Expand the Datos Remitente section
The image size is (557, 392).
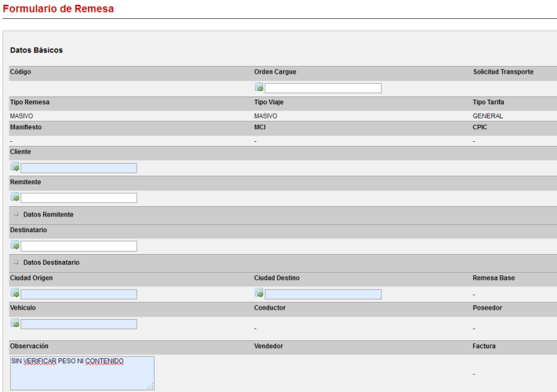coord(16,215)
